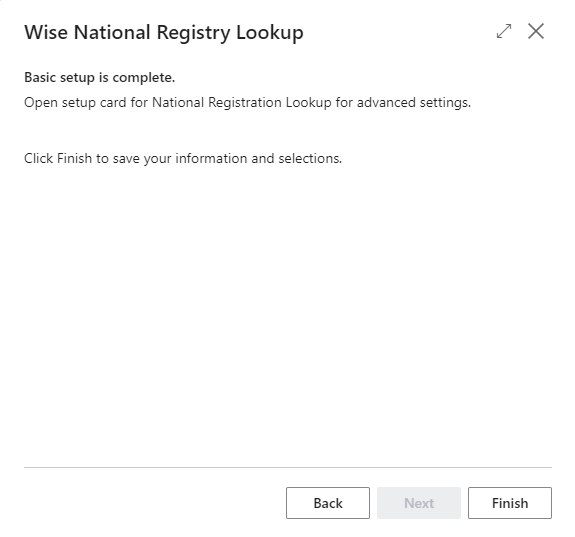Click the disabled Next button between Back and Finish
The width and height of the screenshot is (575, 537).
418,503
